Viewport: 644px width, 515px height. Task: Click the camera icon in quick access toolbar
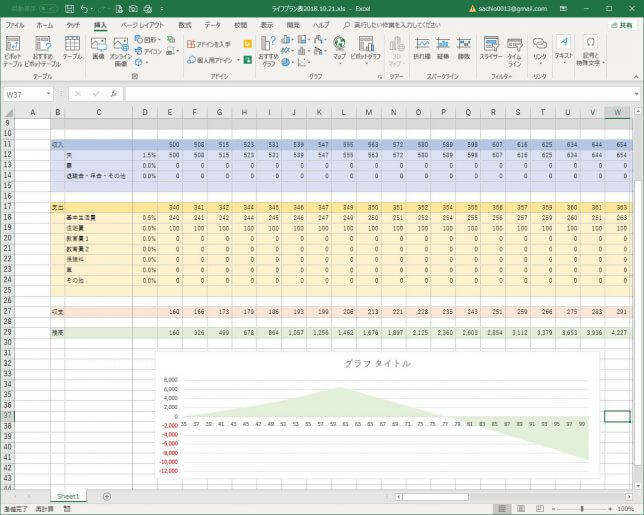(x=133, y=8)
